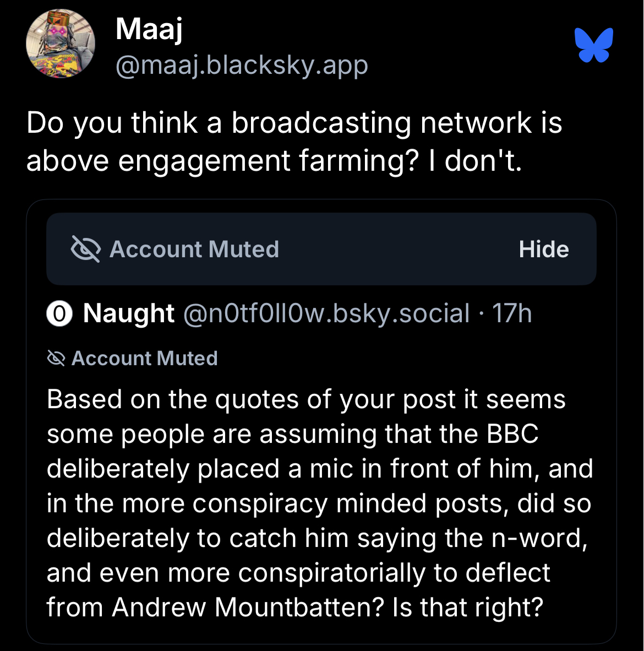Screen dimensions: 644x651
Task: Open the @maaj.blacksky.app handle
Action: [242, 66]
